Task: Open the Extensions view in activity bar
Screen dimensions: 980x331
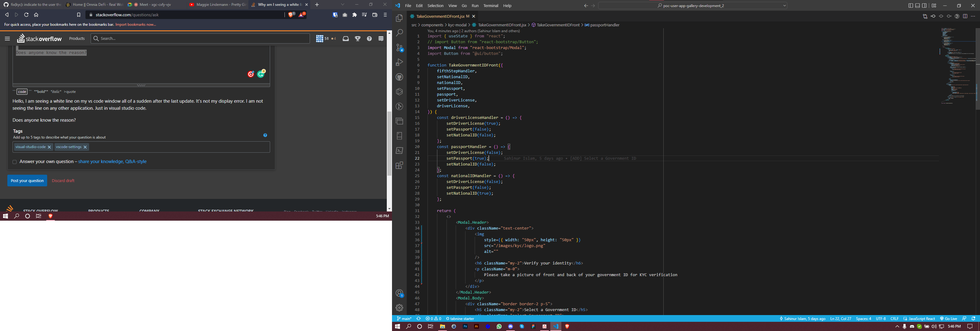Action: tap(399, 165)
